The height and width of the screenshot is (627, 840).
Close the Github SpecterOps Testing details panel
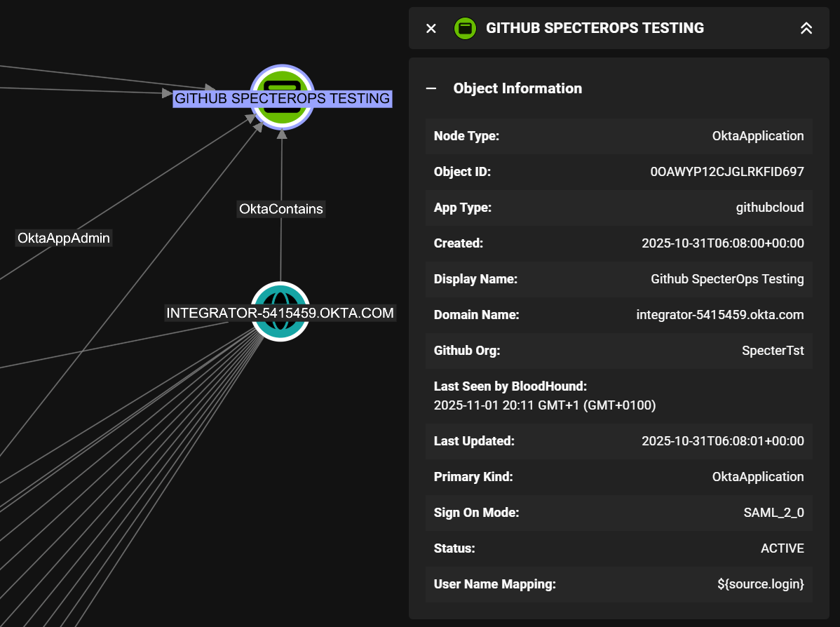click(x=431, y=28)
